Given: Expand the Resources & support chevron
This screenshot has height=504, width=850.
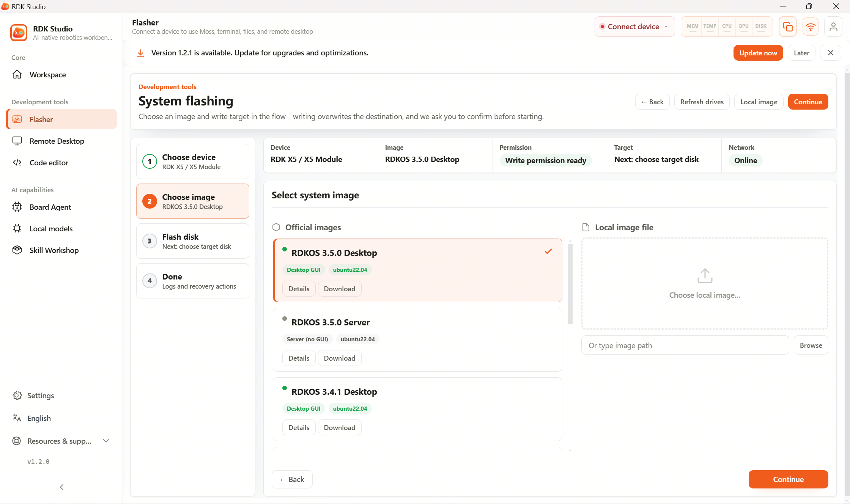Looking at the screenshot, I should 106,441.
